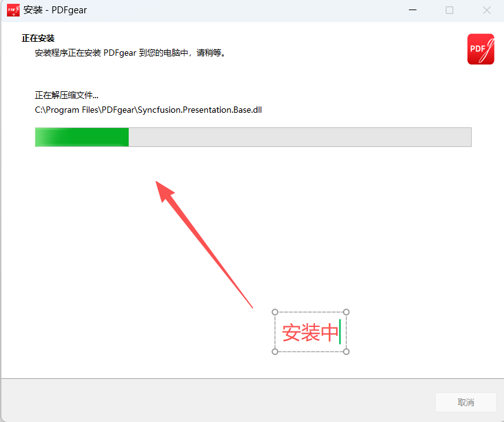
Task: Click the bottom-right text box resize handle
Action: [x=346, y=352]
